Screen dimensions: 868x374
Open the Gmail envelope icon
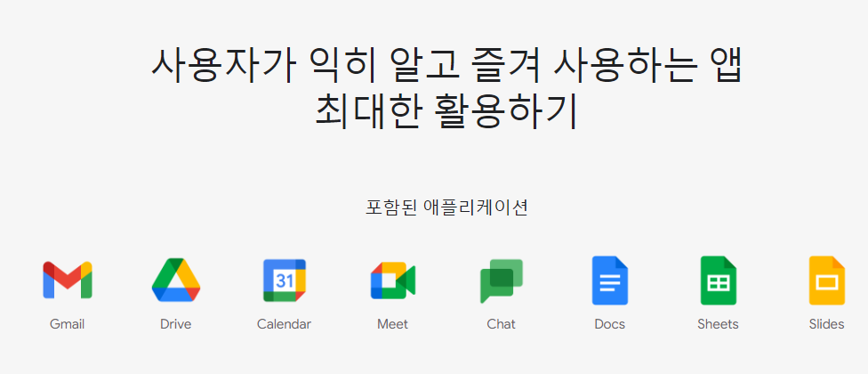click(68, 280)
